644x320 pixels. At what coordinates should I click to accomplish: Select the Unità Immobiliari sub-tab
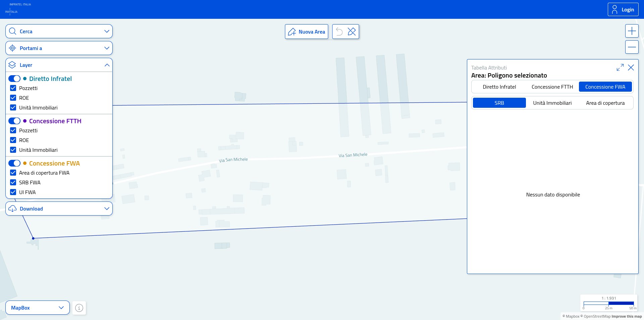(552, 103)
